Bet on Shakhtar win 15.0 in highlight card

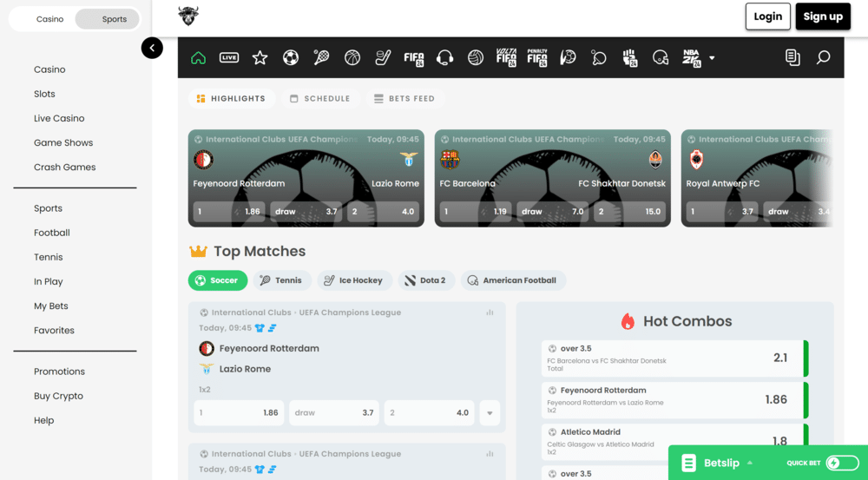(629, 212)
